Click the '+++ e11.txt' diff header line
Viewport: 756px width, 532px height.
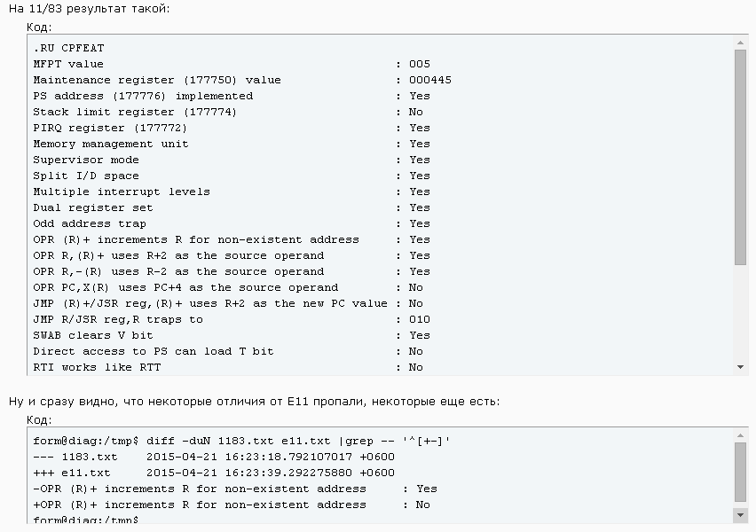214,473
